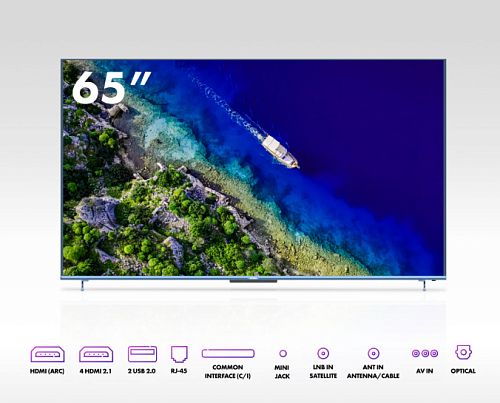Click the 2 USB 2.0 text label
This screenshot has width=500, height=403.
pos(142,371)
